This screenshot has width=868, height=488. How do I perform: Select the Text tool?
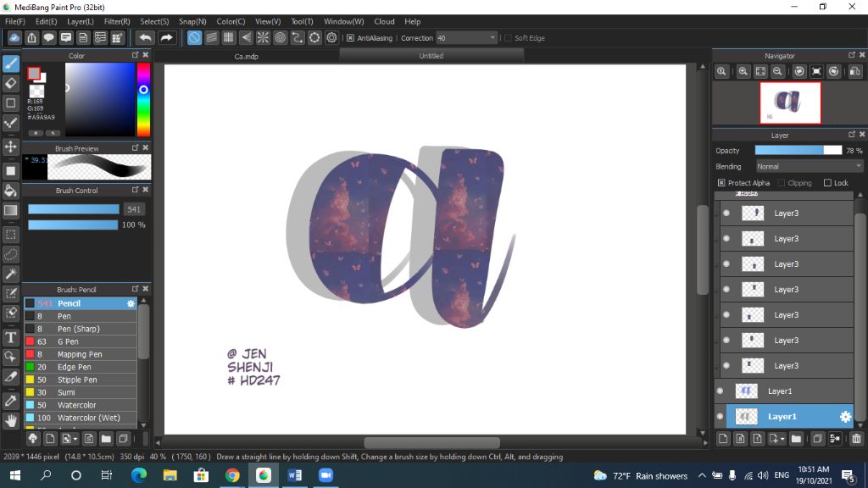point(10,337)
